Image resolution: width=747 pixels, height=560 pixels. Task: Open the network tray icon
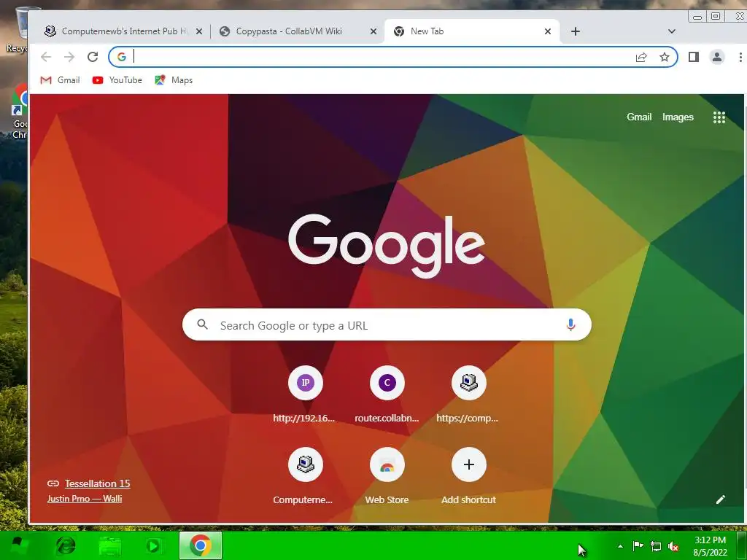(x=656, y=546)
